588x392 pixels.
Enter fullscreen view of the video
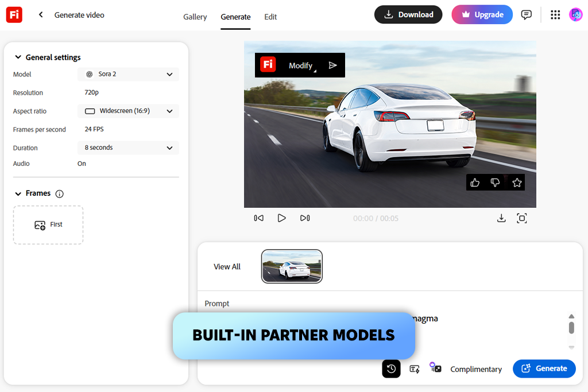(521, 218)
